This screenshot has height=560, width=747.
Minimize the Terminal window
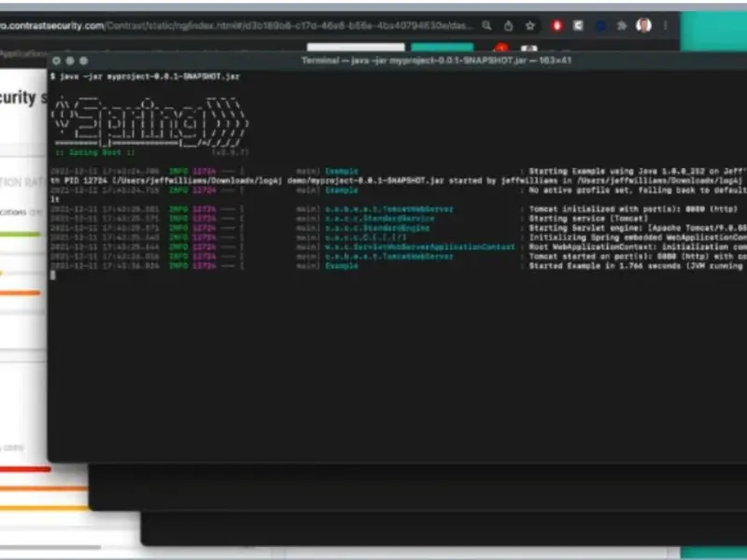point(70,61)
